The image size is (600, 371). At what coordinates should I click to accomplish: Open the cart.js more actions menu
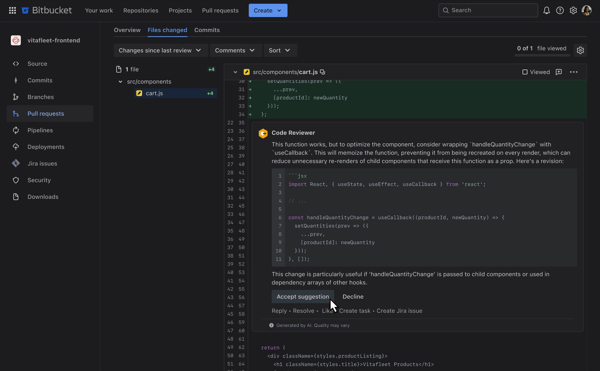coord(574,72)
